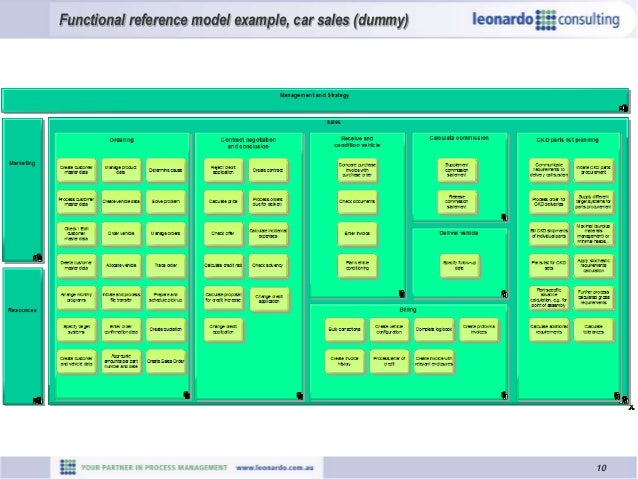Select the Specify follow-up date box

click(x=459, y=265)
